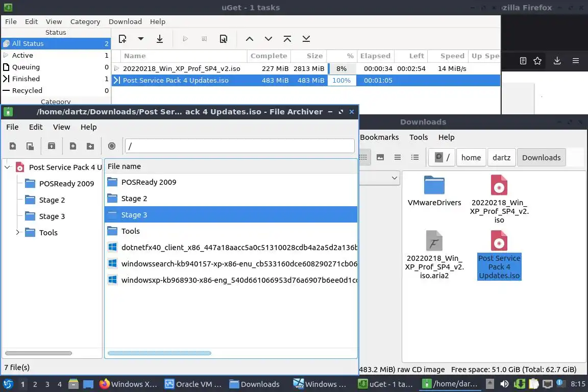588x392 pixels.
Task: Move download to top in uGet toolbar
Action: point(287,39)
